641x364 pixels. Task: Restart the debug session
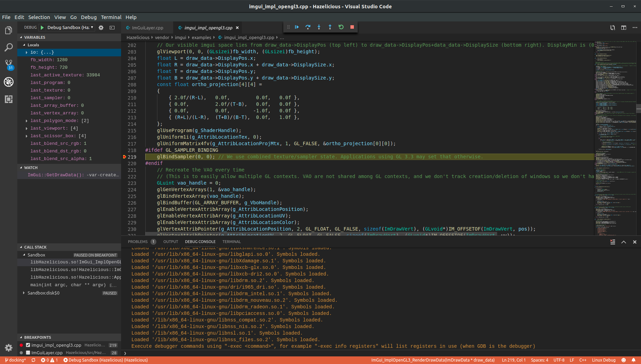click(x=341, y=27)
